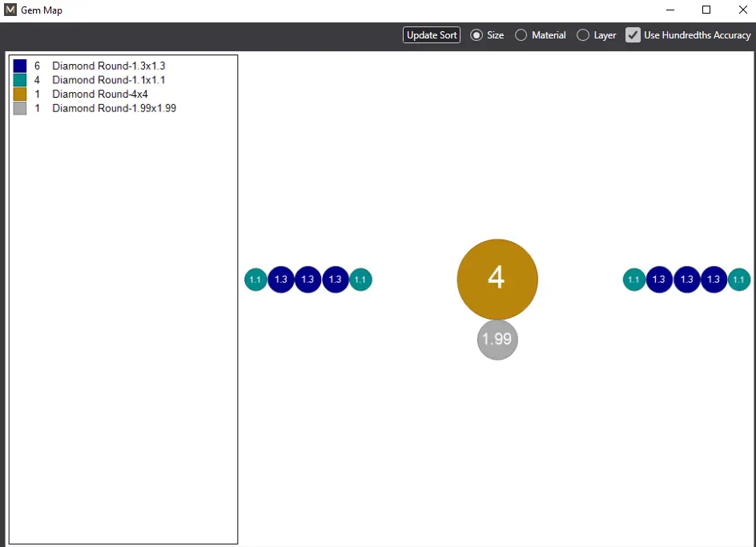Image resolution: width=756 pixels, height=547 pixels.
Task: Select the Size radio button
Action: tap(477, 35)
